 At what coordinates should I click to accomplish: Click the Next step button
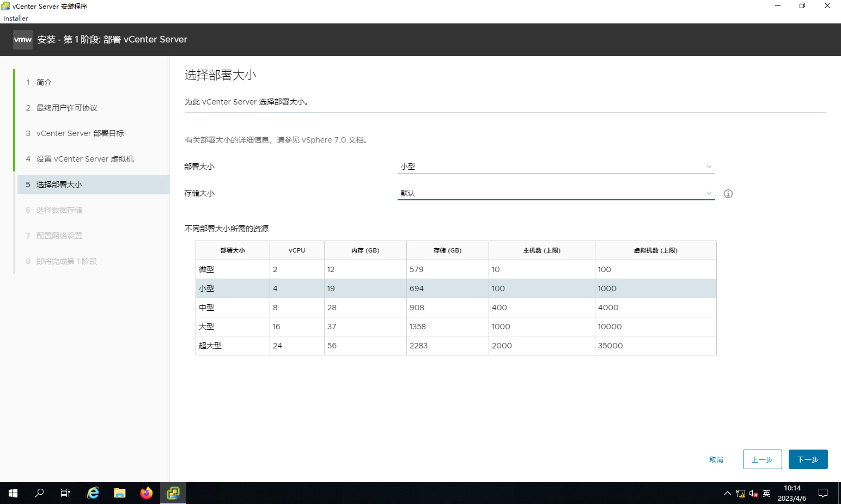click(808, 459)
